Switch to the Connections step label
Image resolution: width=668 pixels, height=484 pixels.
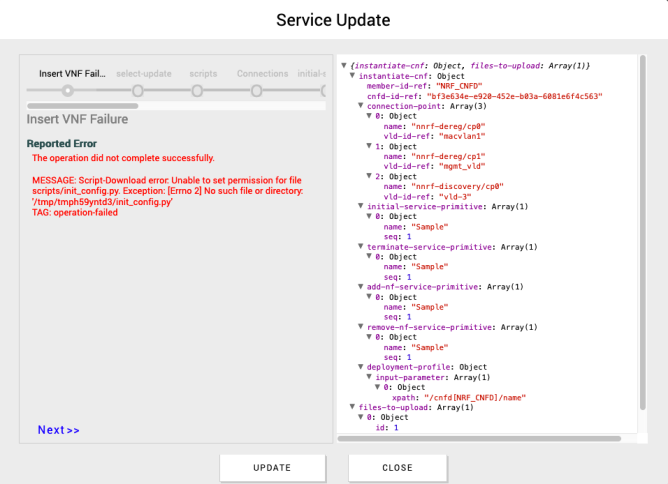coord(262,73)
